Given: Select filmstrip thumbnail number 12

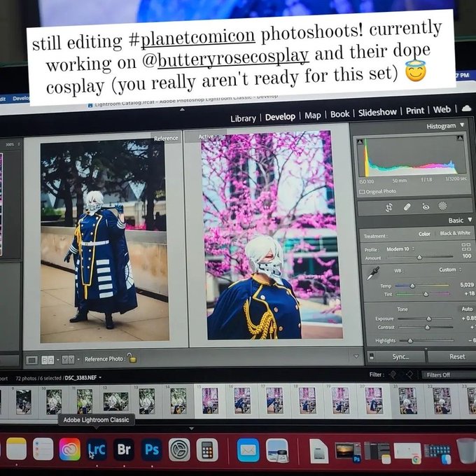Looking at the screenshot, I should [115, 401].
